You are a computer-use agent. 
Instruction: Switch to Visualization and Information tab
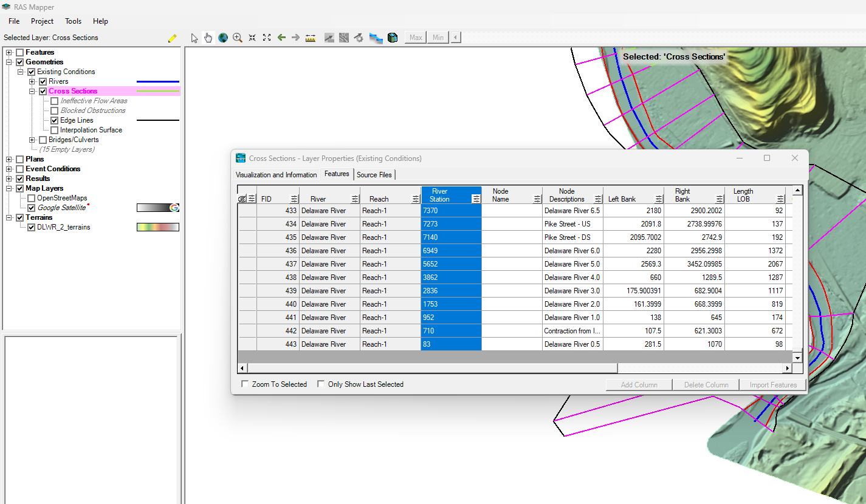[x=277, y=175]
